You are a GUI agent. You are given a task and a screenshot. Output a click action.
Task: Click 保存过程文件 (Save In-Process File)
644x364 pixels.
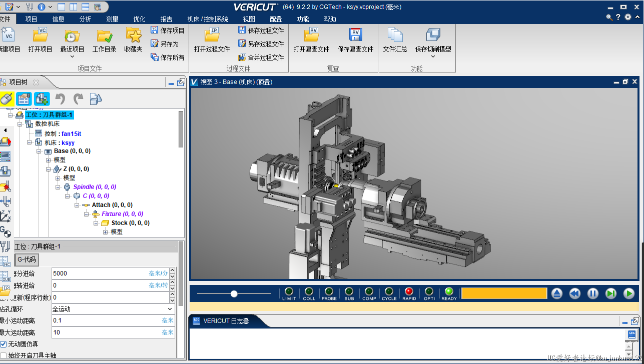click(261, 30)
